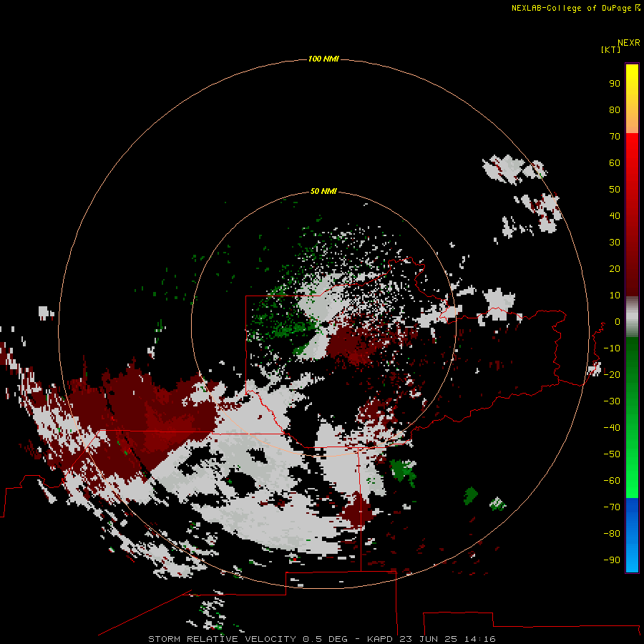Click the -60 value on velocity scale

612,481
